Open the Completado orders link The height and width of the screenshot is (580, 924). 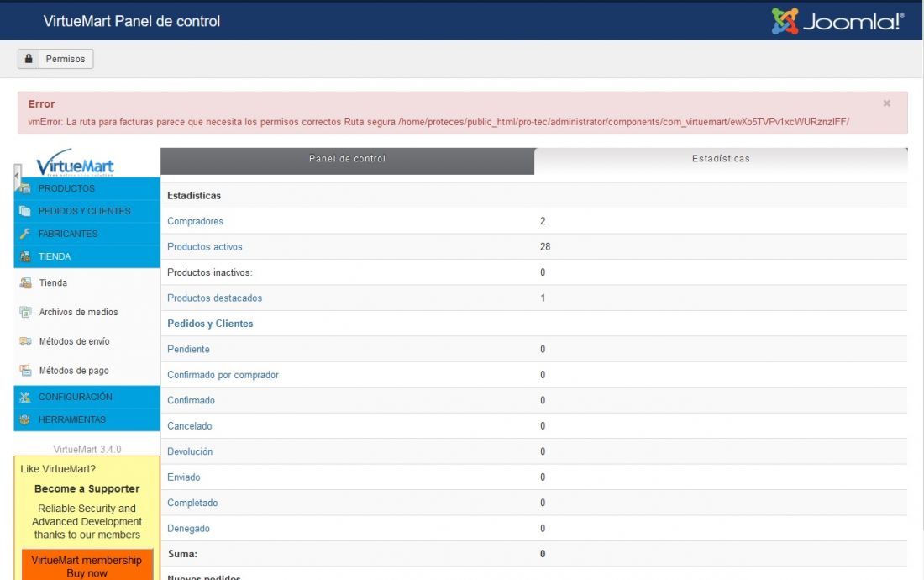[x=192, y=503]
